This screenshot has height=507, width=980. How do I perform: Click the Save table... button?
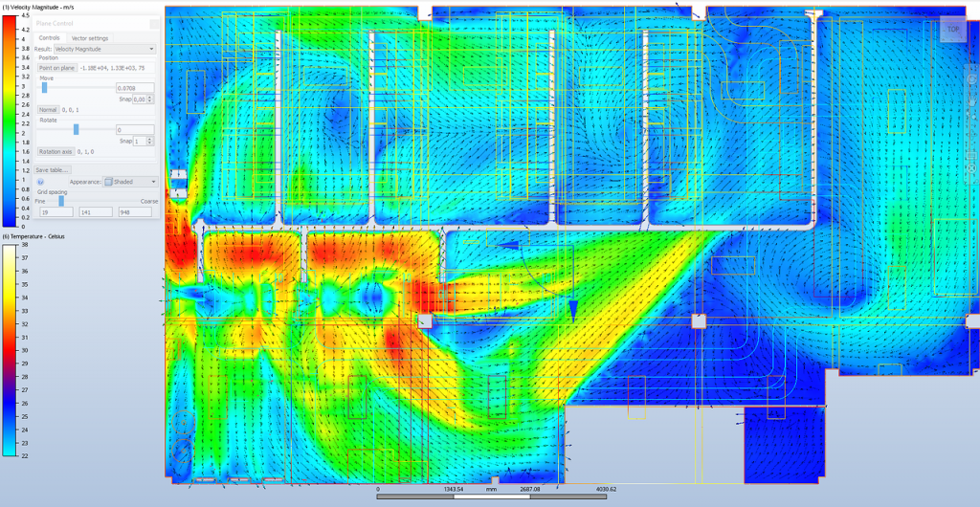[x=53, y=170]
